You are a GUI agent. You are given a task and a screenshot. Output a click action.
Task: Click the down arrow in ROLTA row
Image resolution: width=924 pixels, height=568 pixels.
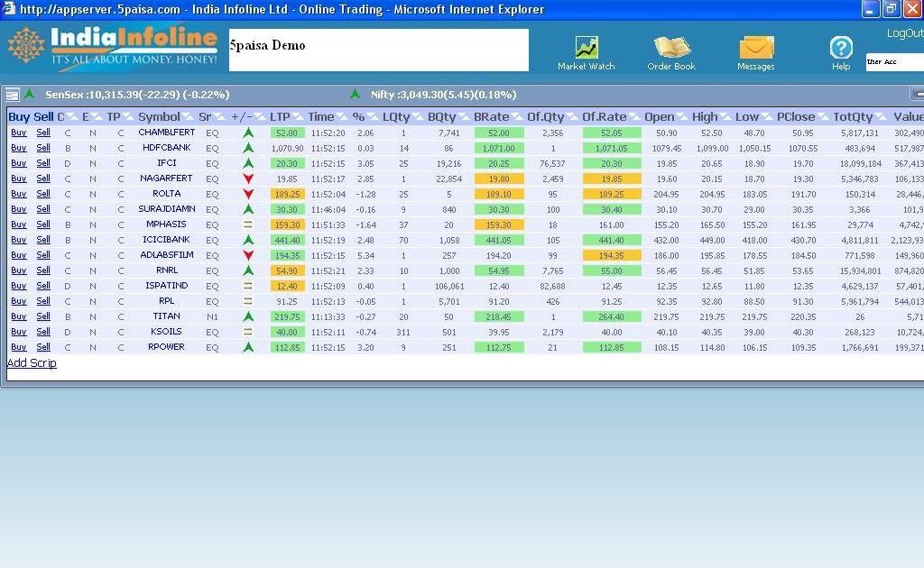point(248,194)
